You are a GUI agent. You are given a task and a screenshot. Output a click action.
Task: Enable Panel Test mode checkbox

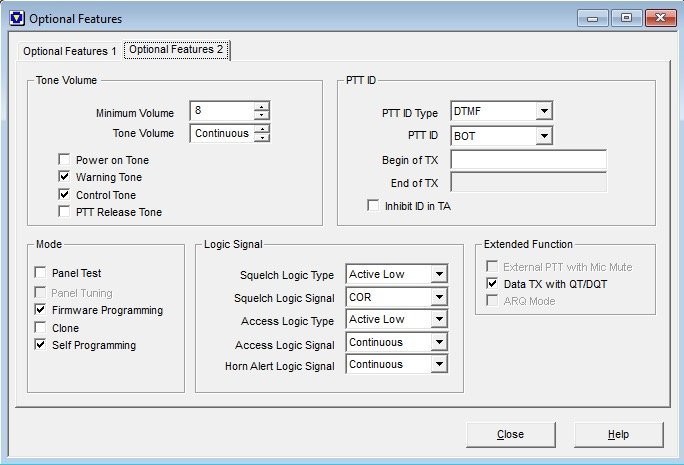(x=40, y=273)
